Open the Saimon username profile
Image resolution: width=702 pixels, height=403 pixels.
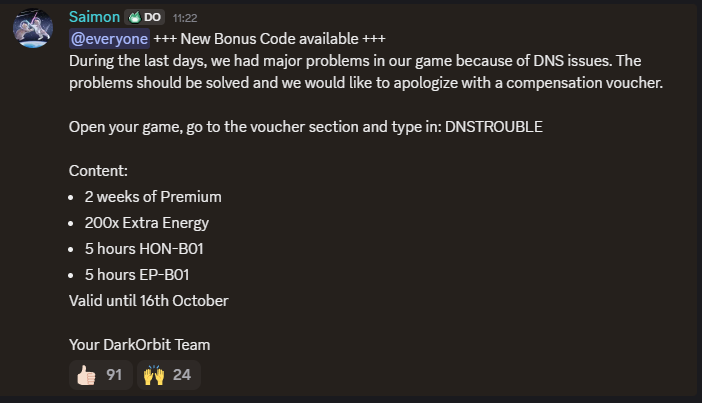pos(94,17)
